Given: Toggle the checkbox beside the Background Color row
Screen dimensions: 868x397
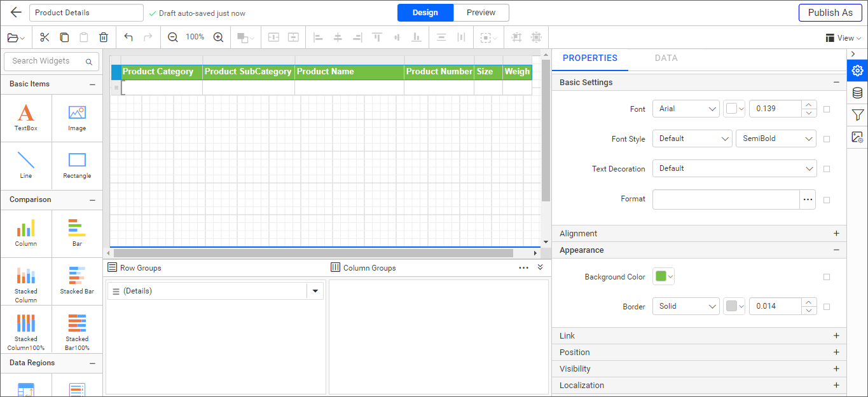Looking at the screenshot, I should 827,277.
